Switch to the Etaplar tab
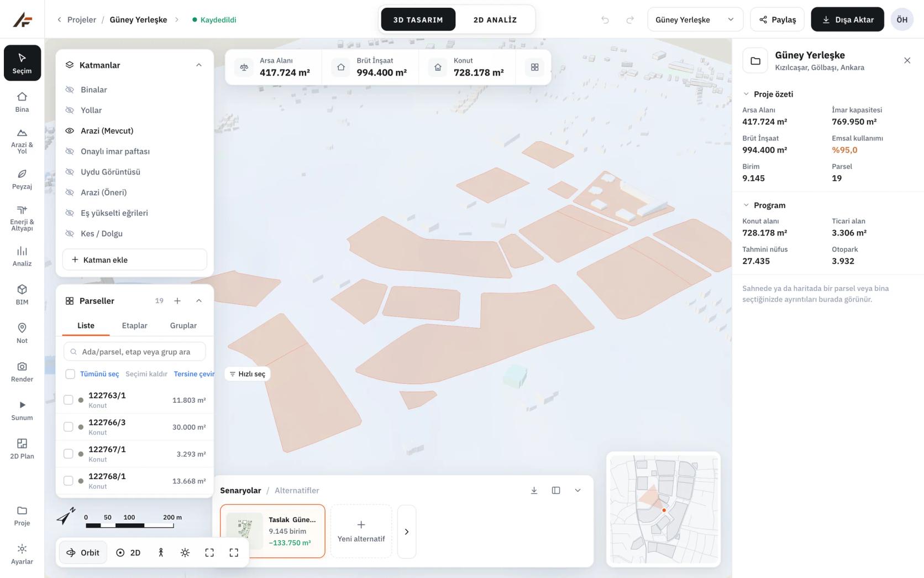 (x=134, y=326)
